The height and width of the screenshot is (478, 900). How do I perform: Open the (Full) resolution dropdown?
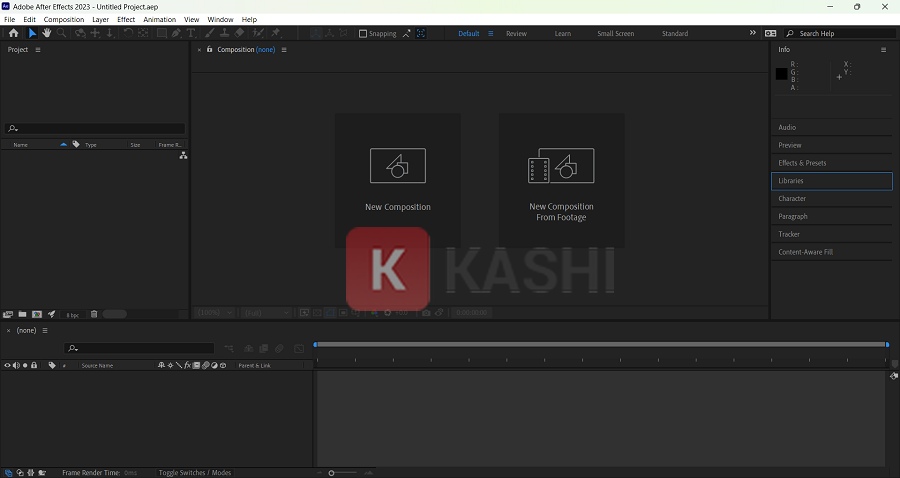pyautogui.click(x=266, y=313)
